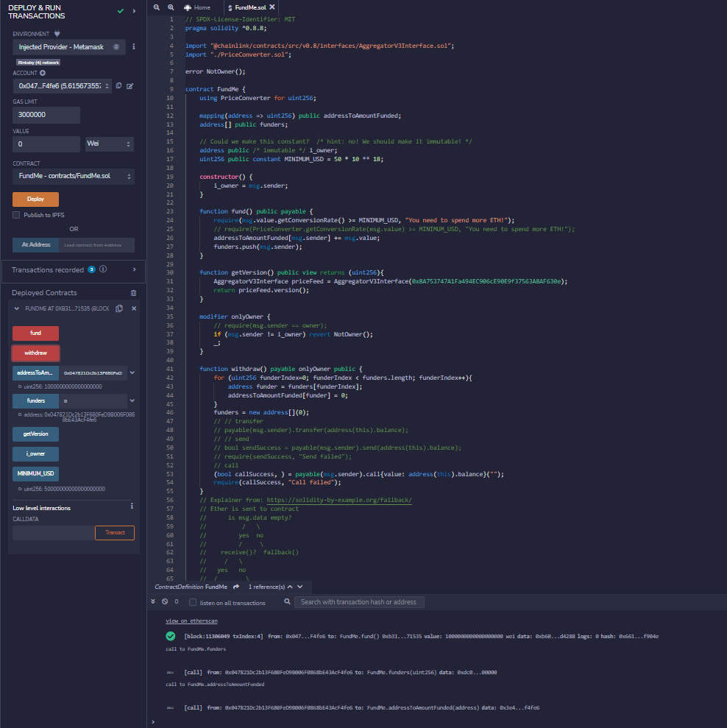This screenshot has width=727, height=728.
Task: Click the At Address button
Action: (x=36, y=244)
